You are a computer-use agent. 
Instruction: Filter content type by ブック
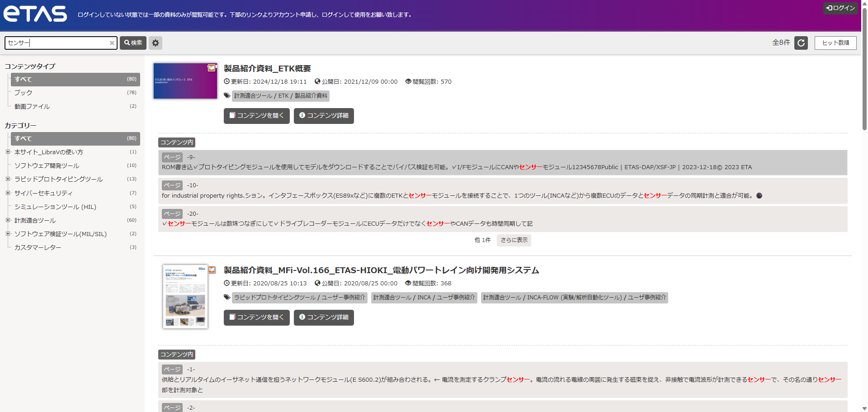coord(23,93)
